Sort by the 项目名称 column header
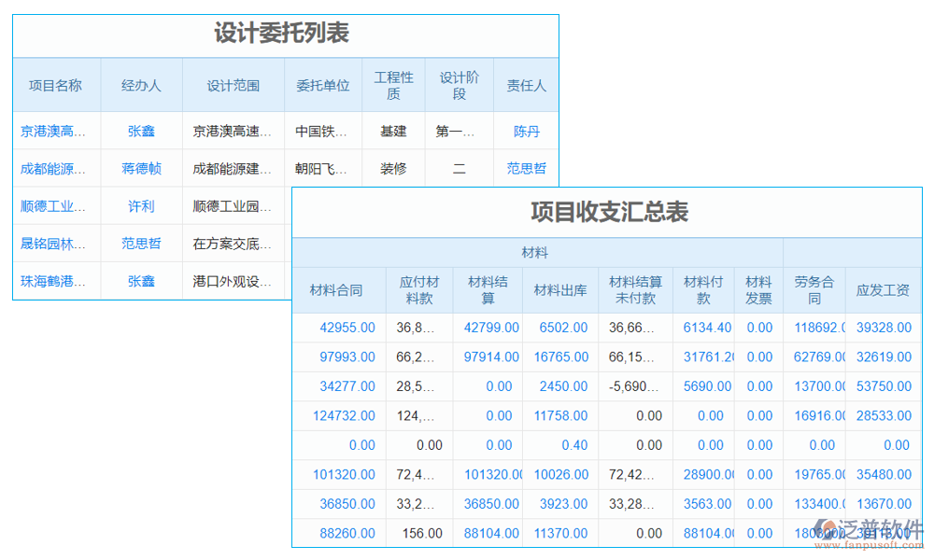Screen dimensions: 934x560 pyautogui.click(x=54, y=85)
